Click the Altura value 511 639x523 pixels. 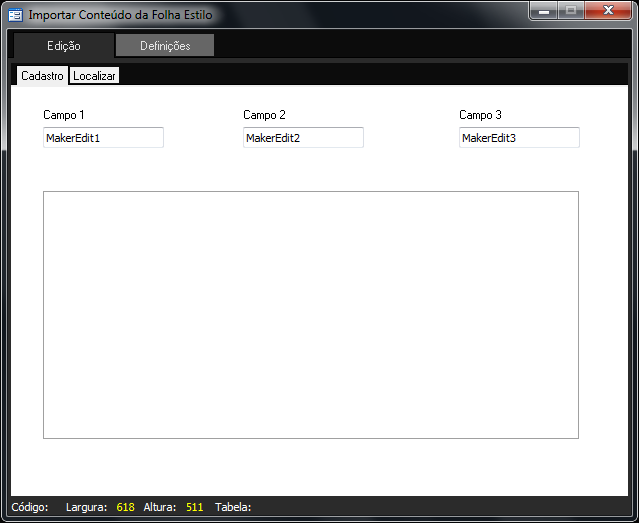(194, 507)
